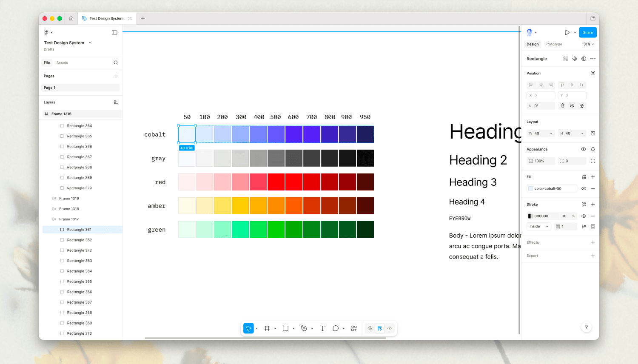
Task: Toggle the sidebar panel layout icon
Action: tap(114, 32)
